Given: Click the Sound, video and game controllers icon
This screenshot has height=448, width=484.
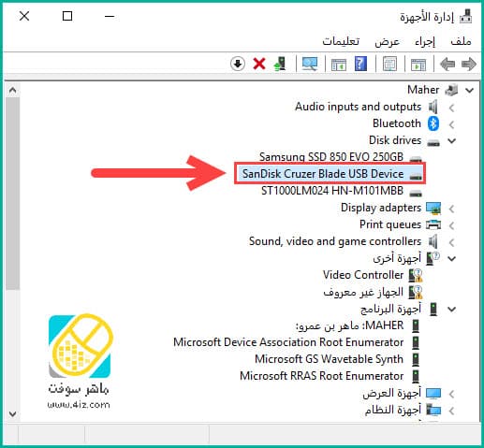Looking at the screenshot, I should pos(433,241).
